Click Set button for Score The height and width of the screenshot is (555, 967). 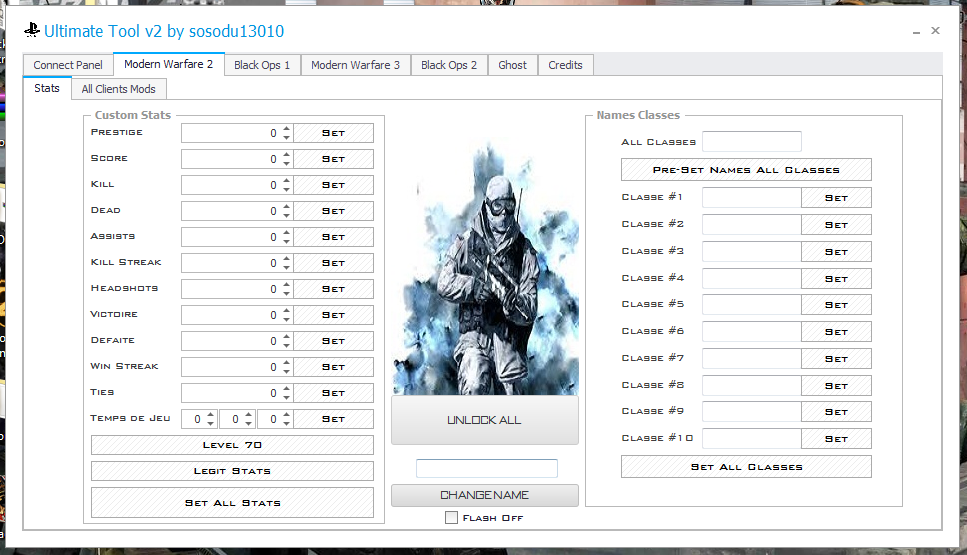pyautogui.click(x=333, y=159)
